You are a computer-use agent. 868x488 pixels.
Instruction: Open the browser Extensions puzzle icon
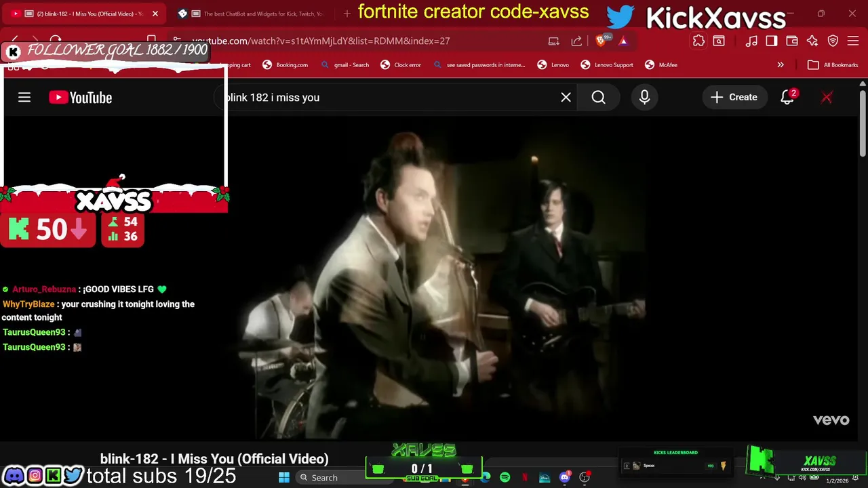(x=698, y=41)
